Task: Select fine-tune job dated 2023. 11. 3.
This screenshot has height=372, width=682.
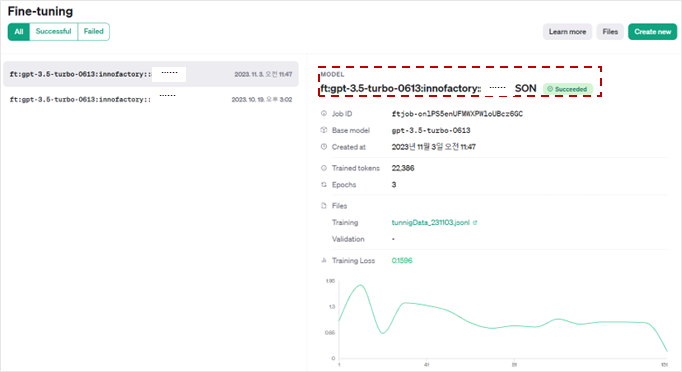Action: click(x=151, y=74)
